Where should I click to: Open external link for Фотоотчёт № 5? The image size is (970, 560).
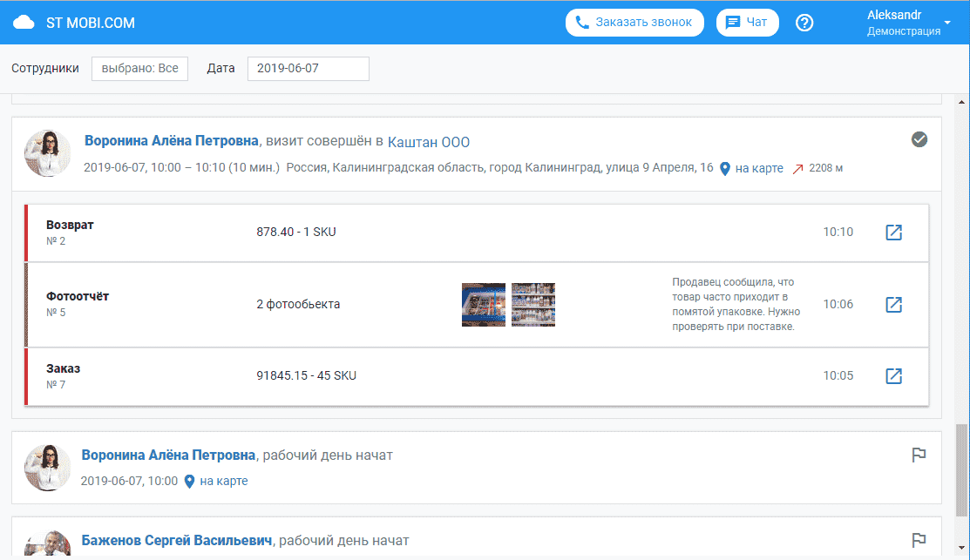tap(893, 305)
